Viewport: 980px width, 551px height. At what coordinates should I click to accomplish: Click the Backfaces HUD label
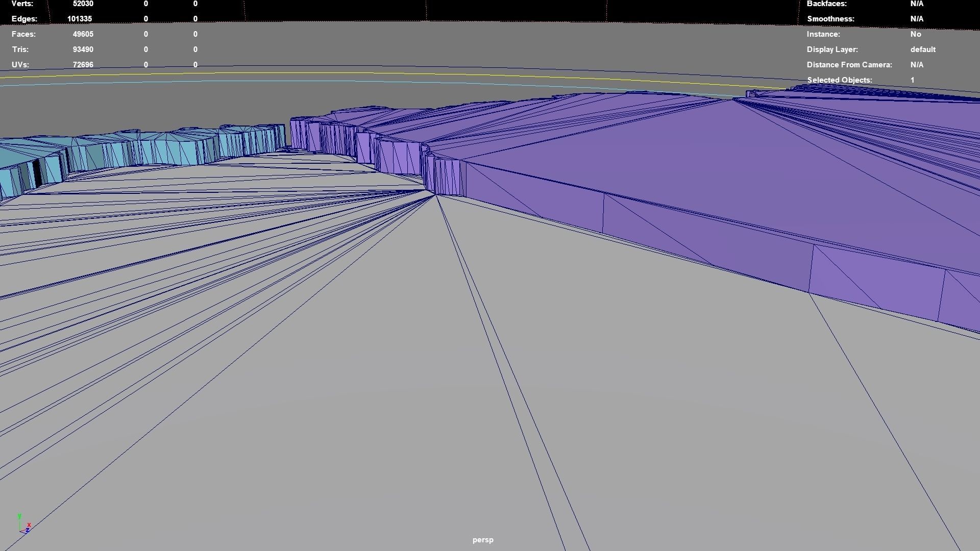(826, 4)
